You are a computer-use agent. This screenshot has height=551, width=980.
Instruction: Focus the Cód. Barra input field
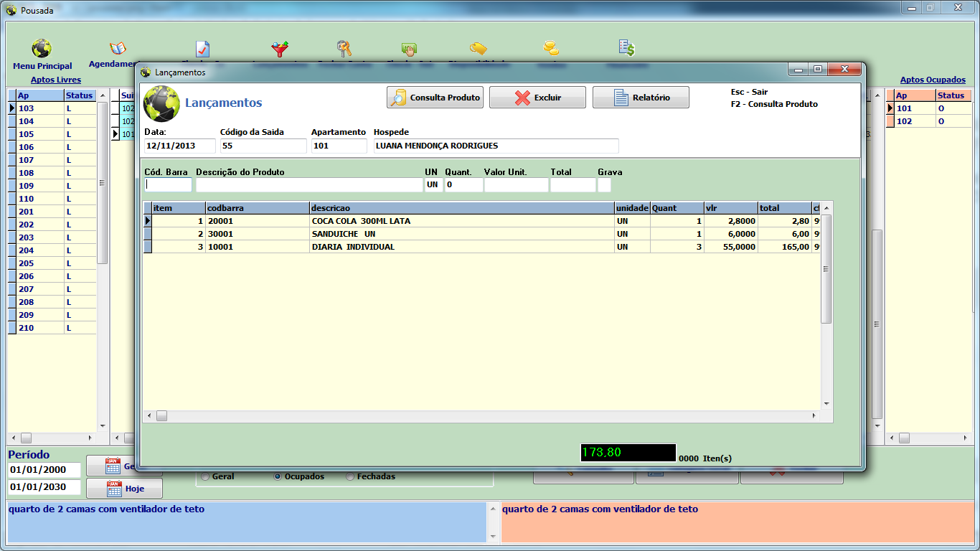(169, 184)
